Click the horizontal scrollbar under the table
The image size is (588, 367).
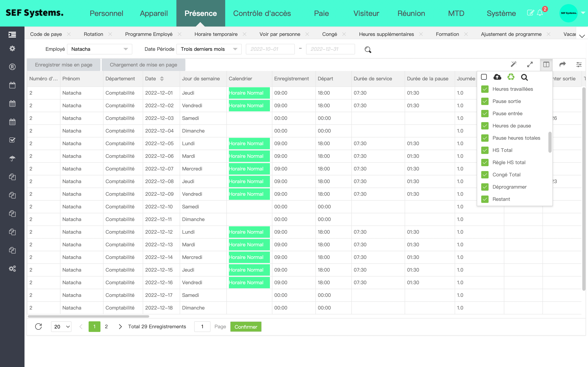click(x=88, y=316)
